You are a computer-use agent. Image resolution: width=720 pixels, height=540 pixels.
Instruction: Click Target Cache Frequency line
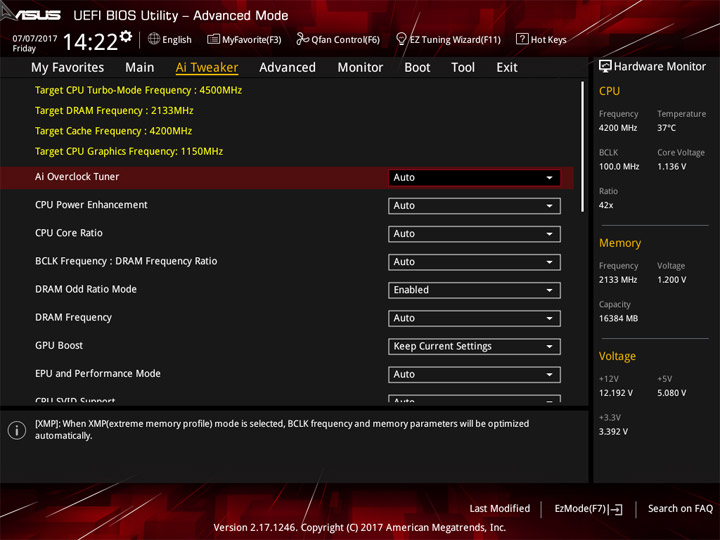click(x=113, y=131)
